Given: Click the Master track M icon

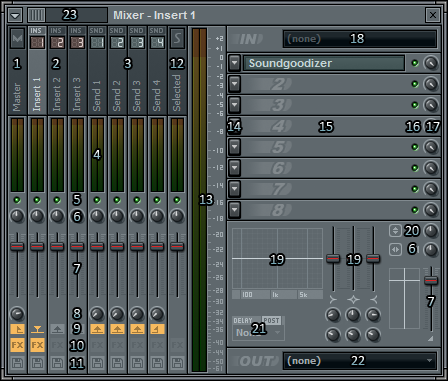Looking at the screenshot, I should click(17, 39).
